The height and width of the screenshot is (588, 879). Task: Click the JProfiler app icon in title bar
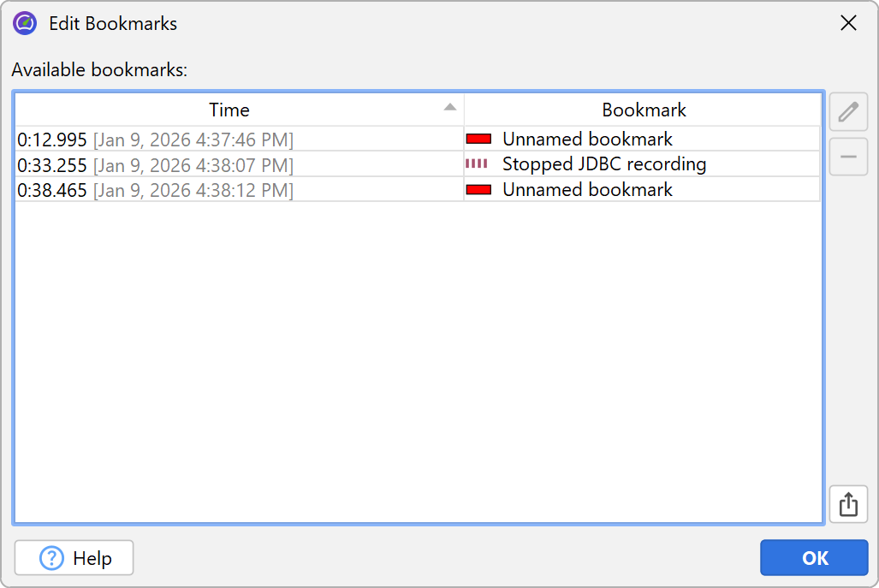click(25, 23)
